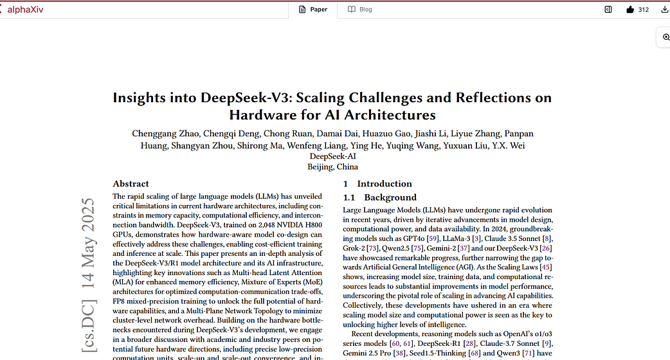Open citation 26 after DeepSeek-V3
The height and width of the screenshot is (360, 670).
[x=546, y=248]
